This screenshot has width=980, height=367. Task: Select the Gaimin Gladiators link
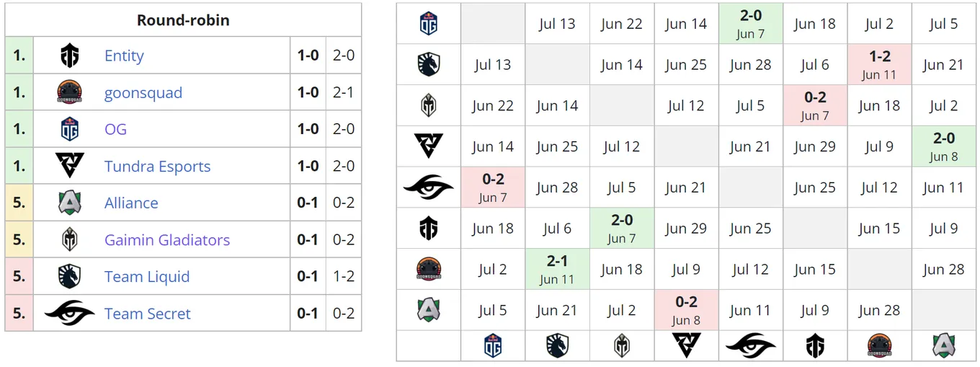[167, 240]
